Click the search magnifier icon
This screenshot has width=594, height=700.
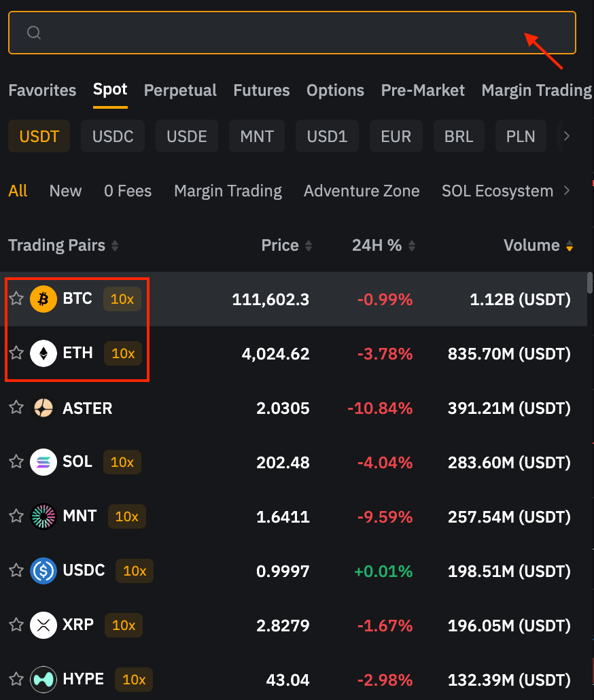click(x=34, y=32)
